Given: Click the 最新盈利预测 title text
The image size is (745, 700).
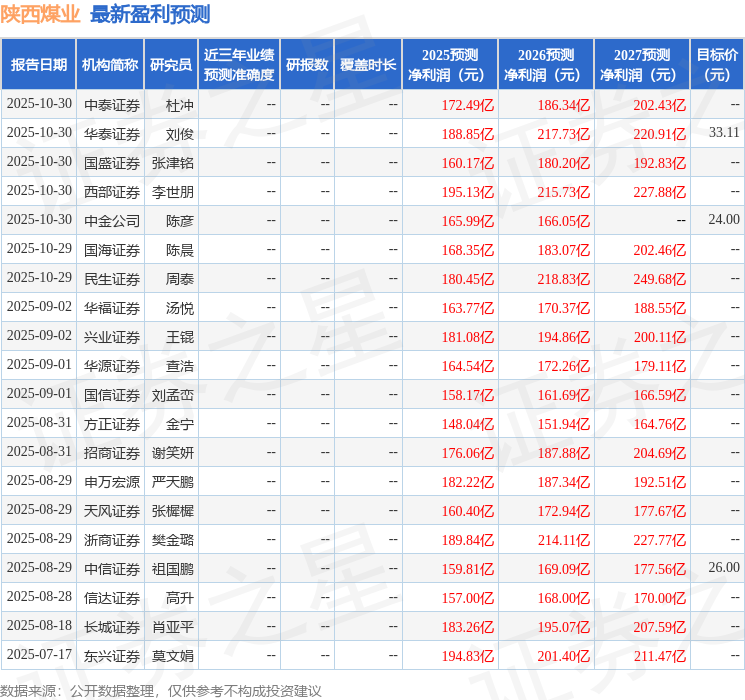Looking at the screenshot, I should point(150,14).
